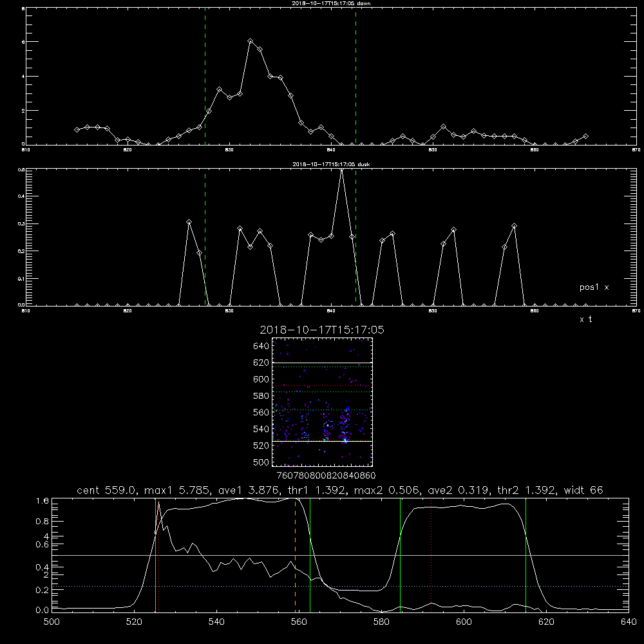Click the left green dashed line in dusk plot

(x=205, y=238)
